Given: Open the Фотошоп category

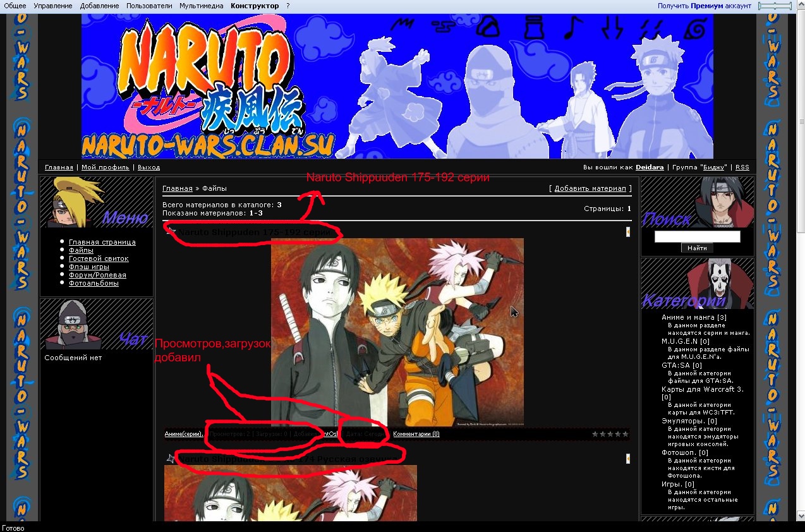Looking at the screenshot, I should point(684,452).
